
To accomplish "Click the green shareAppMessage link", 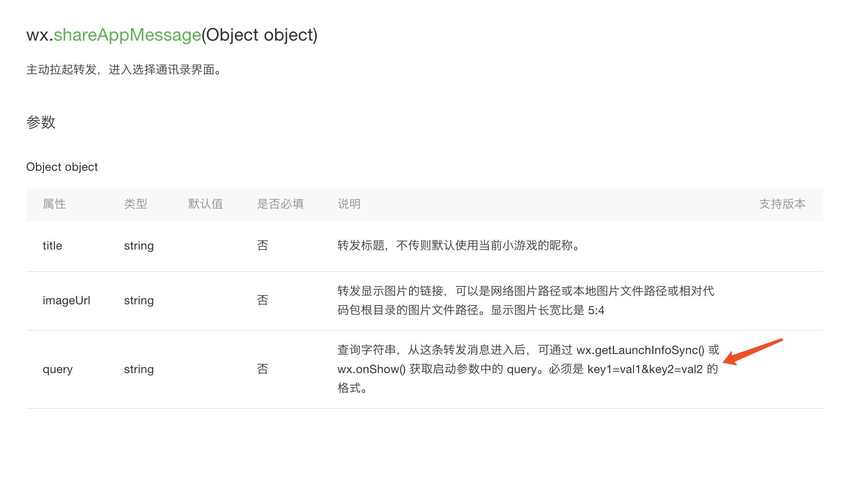I will coord(127,35).
